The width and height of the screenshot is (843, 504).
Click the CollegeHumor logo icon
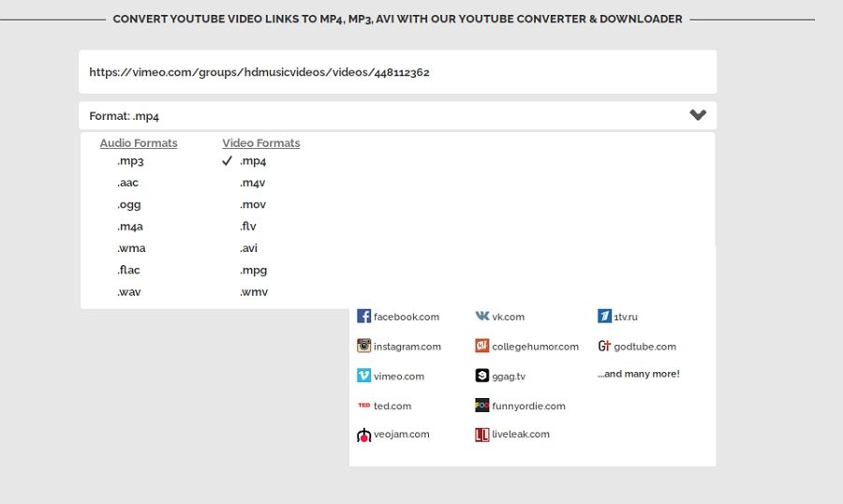(x=482, y=347)
